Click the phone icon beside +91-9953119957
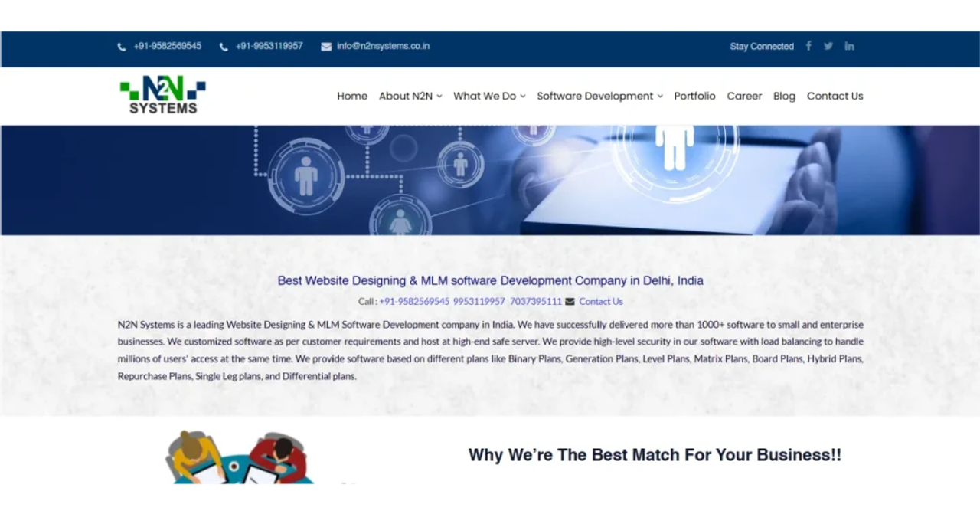 coord(224,47)
